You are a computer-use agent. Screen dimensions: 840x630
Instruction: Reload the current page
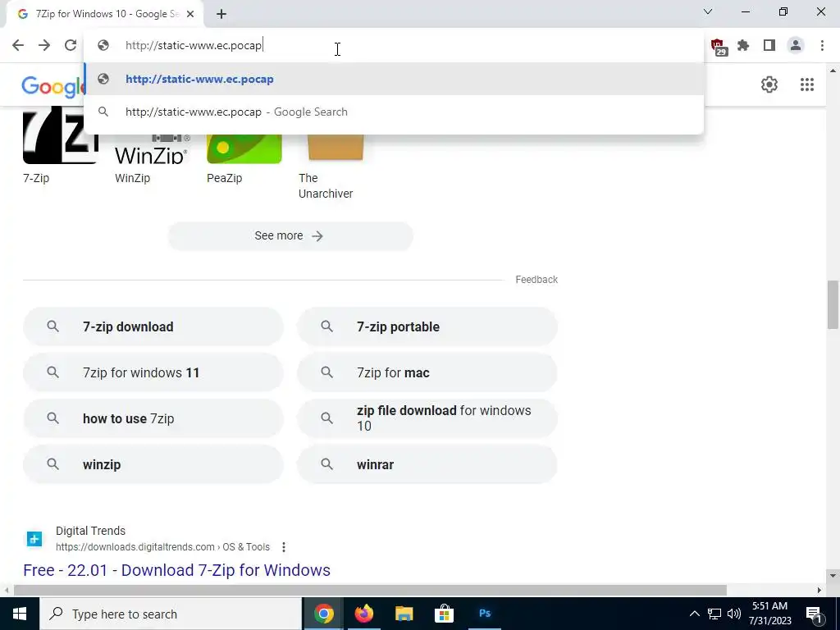point(71,46)
